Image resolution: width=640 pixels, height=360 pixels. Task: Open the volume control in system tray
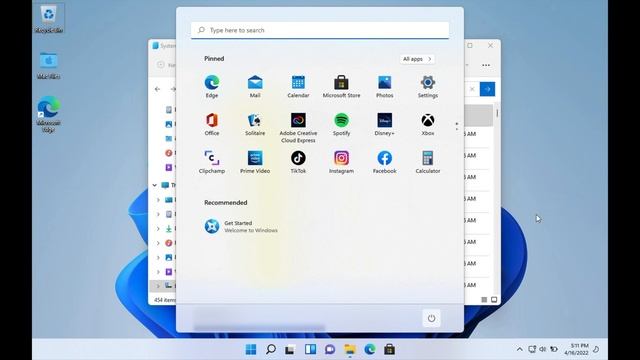pos(542,349)
